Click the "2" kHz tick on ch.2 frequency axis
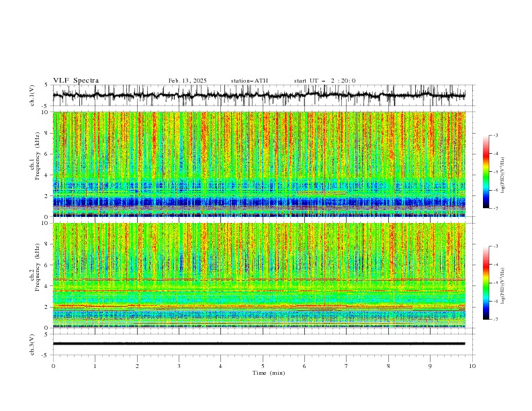This screenshot has height=411, width=532. click(x=47, y=307)
